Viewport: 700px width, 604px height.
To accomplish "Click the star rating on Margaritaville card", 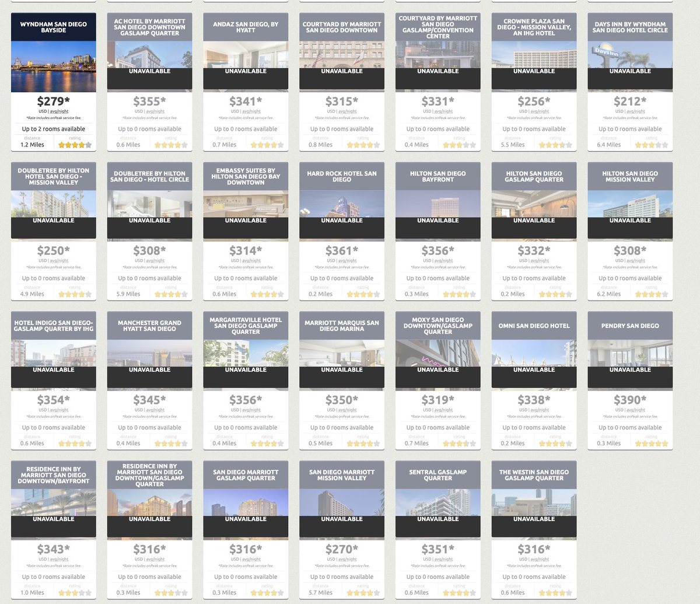I will pos(267,444).
